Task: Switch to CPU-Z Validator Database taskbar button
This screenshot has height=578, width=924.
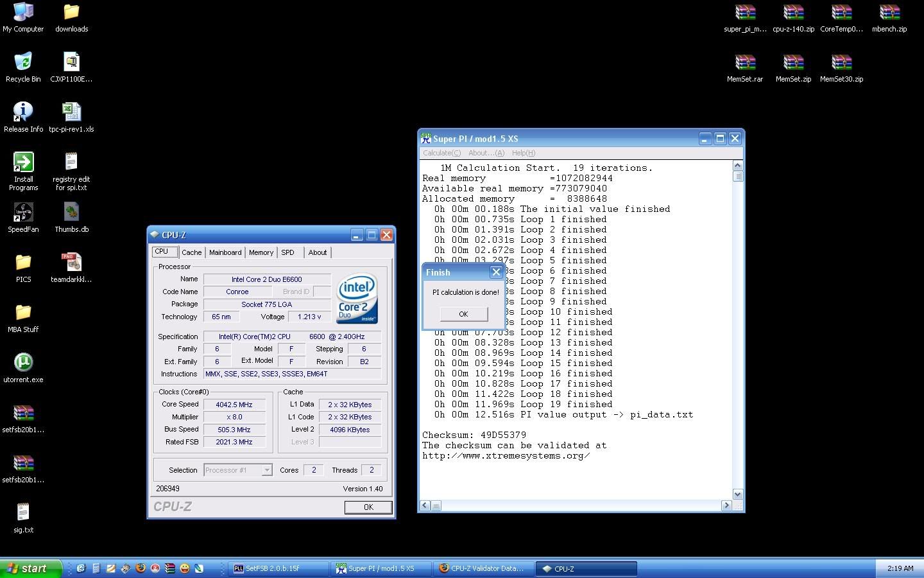Action: point(483,568)
